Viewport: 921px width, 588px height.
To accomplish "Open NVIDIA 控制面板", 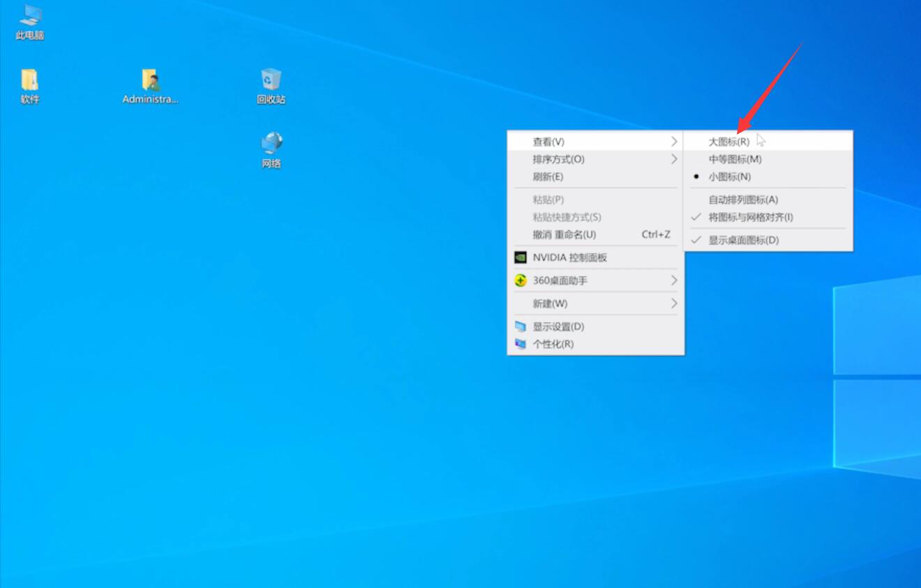I will tap(595, 257).
